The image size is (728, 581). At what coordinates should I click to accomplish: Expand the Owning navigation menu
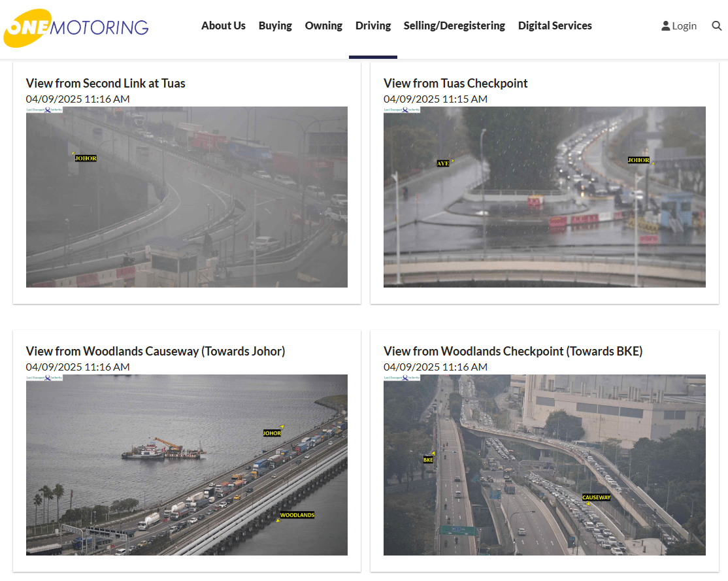point(323,25)
